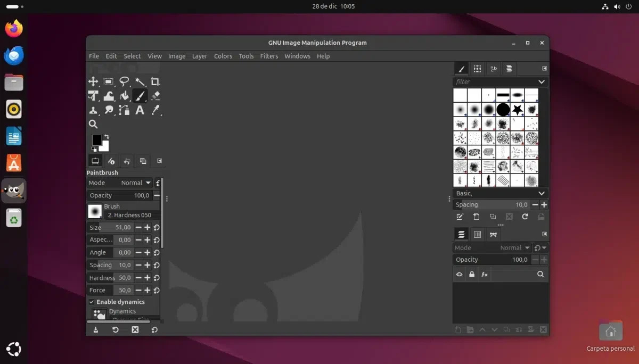The height and width of the screenshot is (364, 639).
Task: Open the paintbrush Mode dropdown
Action: click(136, 183)
